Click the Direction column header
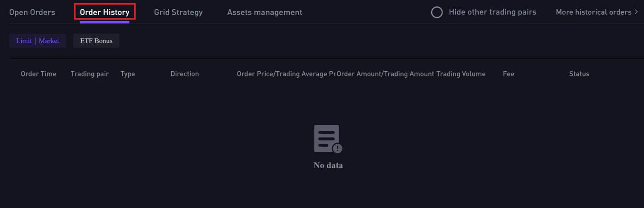Image resolution: width=644 pixels, height=208 pixels. coord(185,74)
